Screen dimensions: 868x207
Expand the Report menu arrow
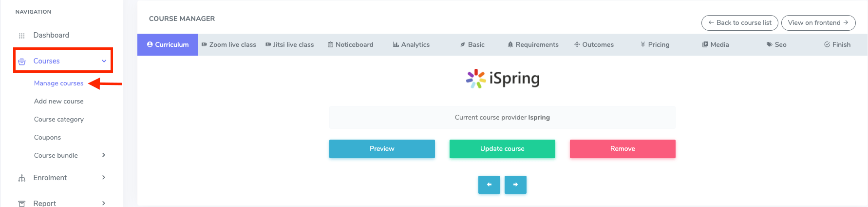(x=104, y=203)
